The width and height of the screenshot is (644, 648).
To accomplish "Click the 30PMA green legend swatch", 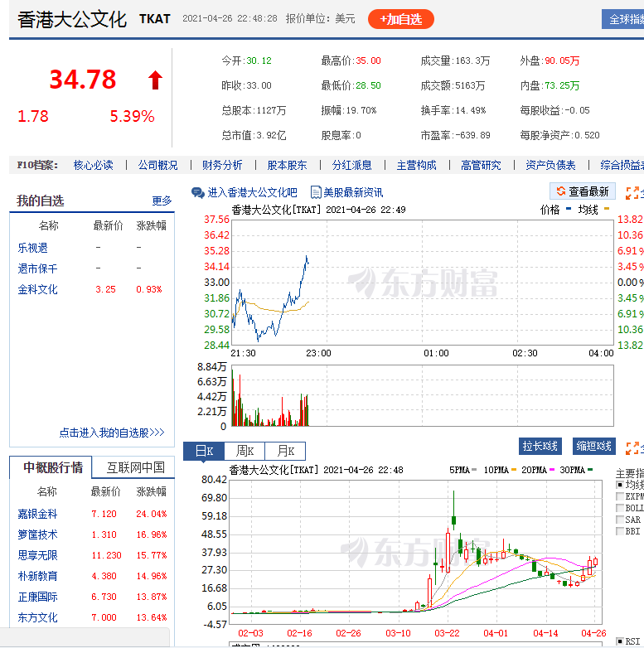I will 590,470.
